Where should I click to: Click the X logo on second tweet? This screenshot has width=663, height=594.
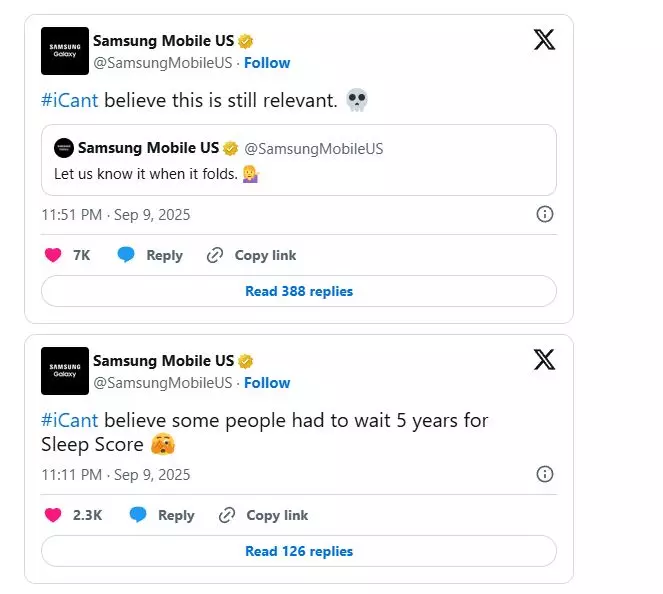[x=544, y=360]
